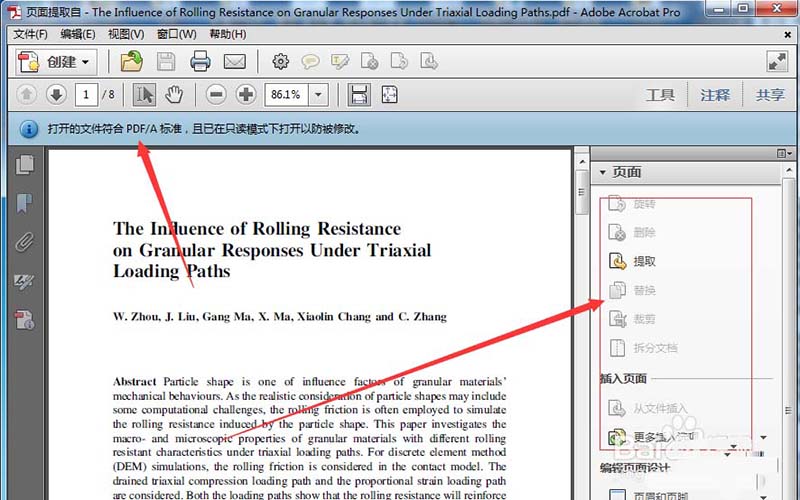
Task: Open the 视图 (View) menu
Action: (125, 34)
